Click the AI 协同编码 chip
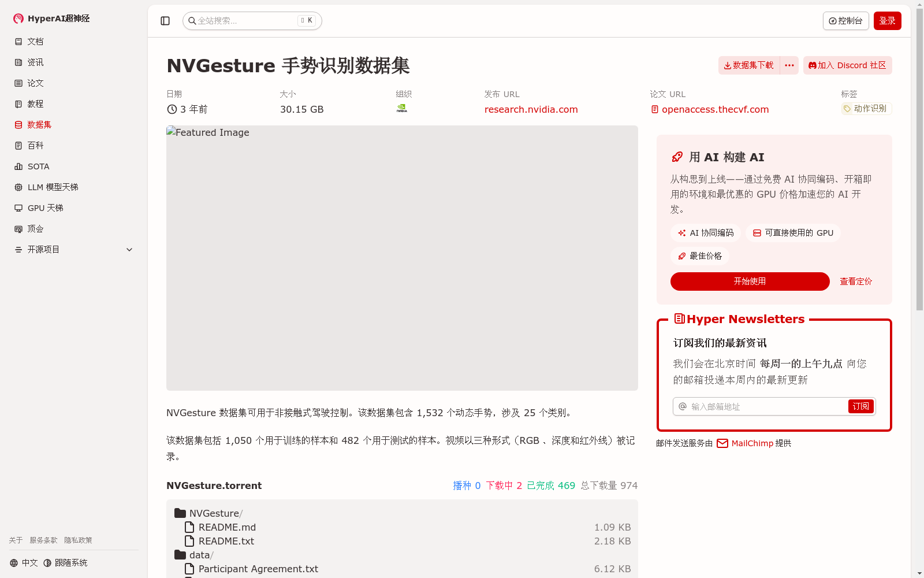Image resolution: width=924 pixels, height=578 pixels. coord(706,233)
